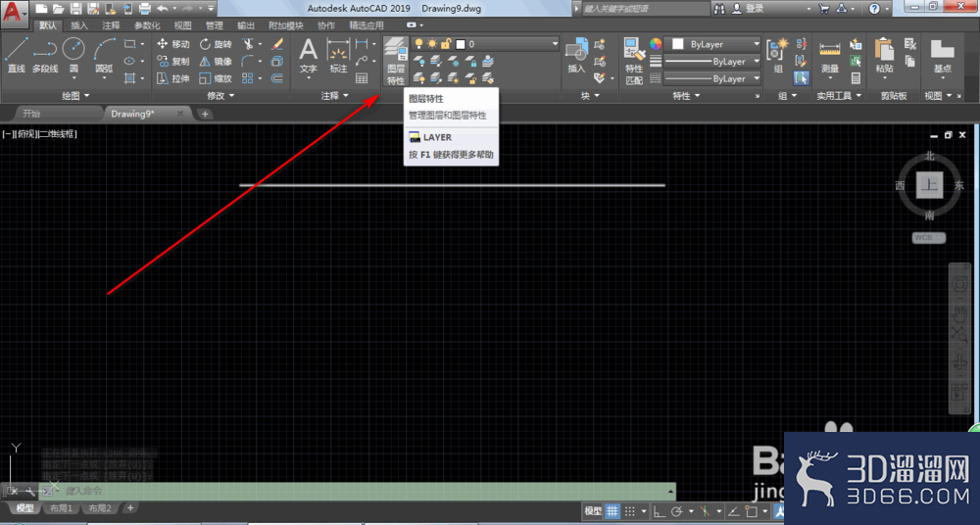
Task: Click the Help question mark button
Action: [x=874, y=9]
